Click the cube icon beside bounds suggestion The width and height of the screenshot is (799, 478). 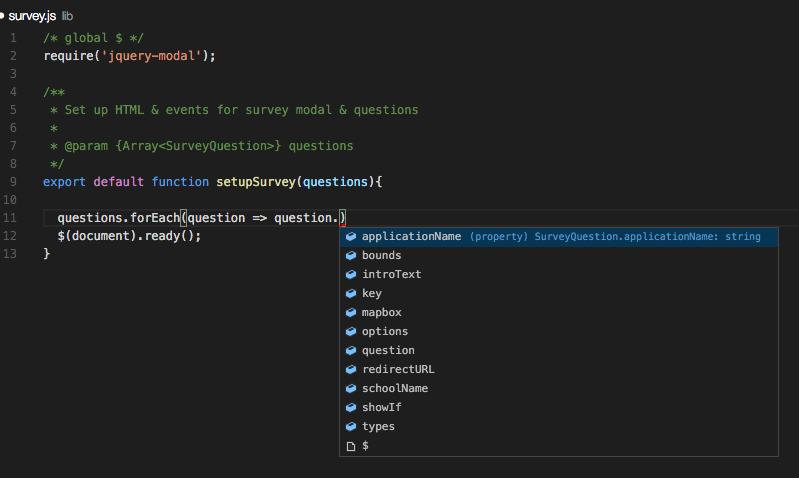(x=351, y=256)
